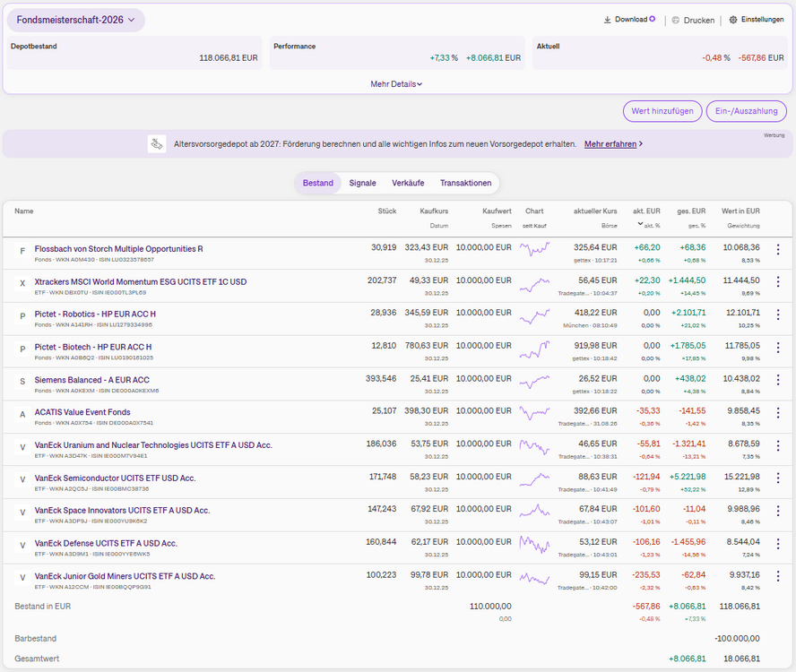Switch to the Transaktionen tab
The image size is (796, 672).
click(x=465, y=183)
